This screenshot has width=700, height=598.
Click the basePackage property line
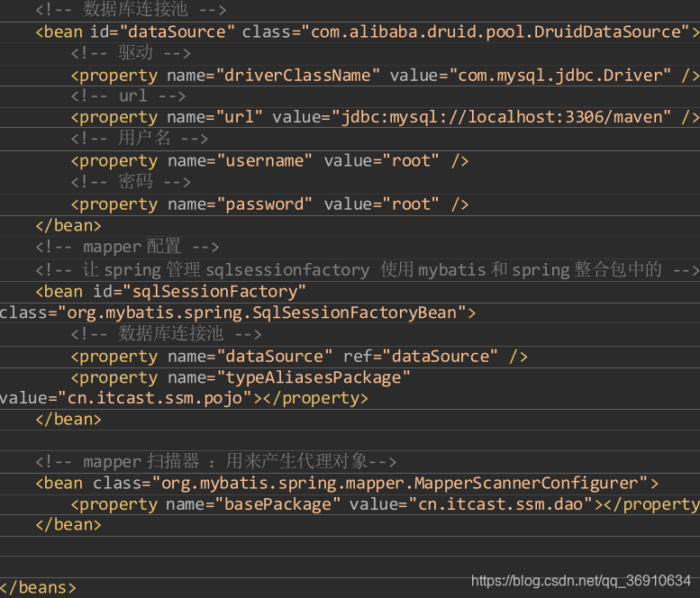point(386,504)
